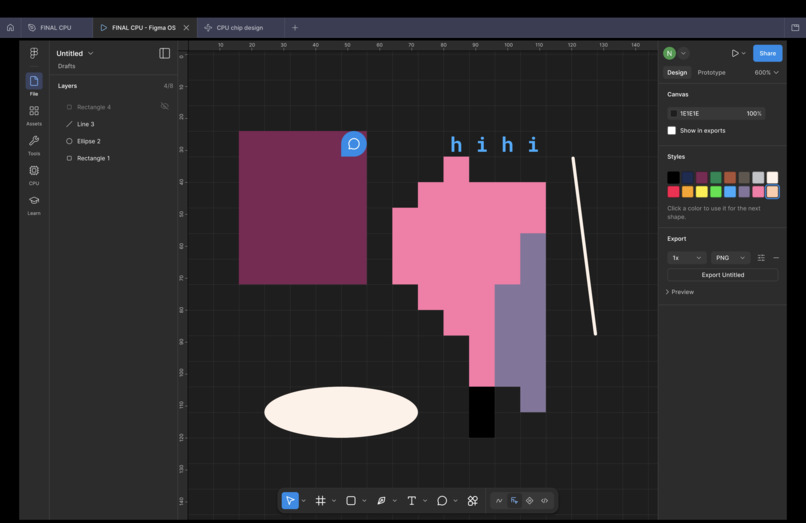The image size is (806, 523).
Task: Collapse sidebar with the panel layout icon
Action: pyautogui.click(x=164, y=53)
